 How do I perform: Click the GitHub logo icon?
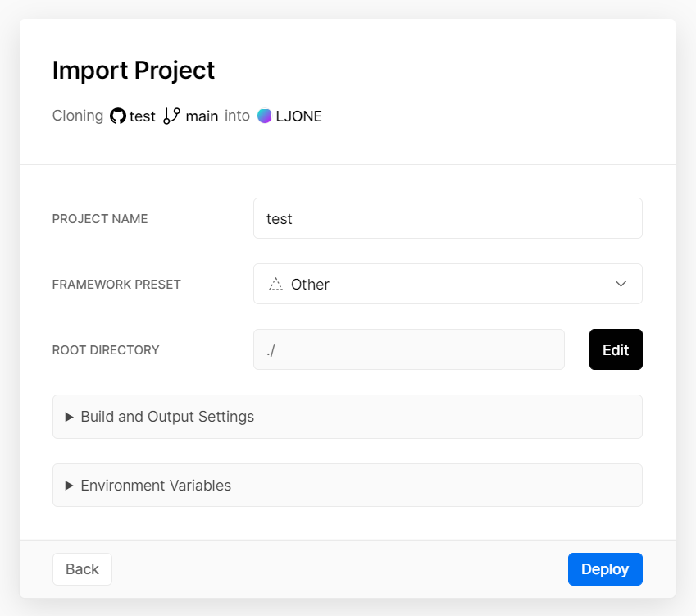tap(118, 116)
